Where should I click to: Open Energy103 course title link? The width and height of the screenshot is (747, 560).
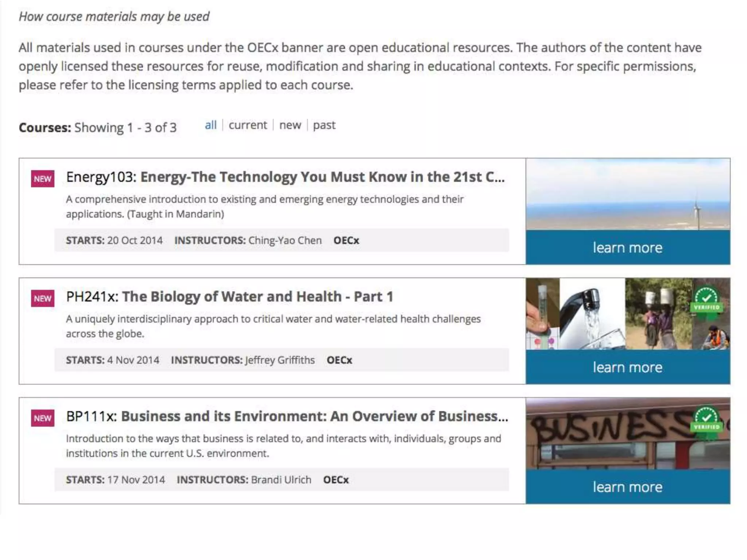(285, 177)
